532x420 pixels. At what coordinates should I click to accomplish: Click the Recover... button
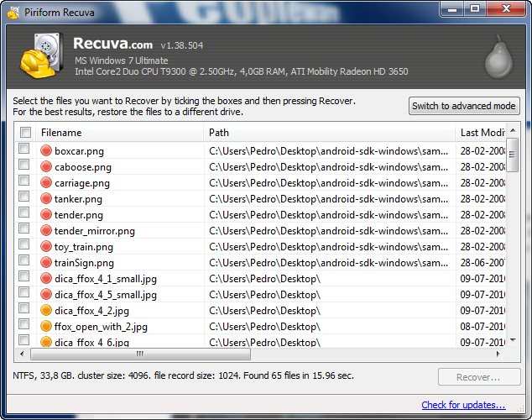coord(479,377)
